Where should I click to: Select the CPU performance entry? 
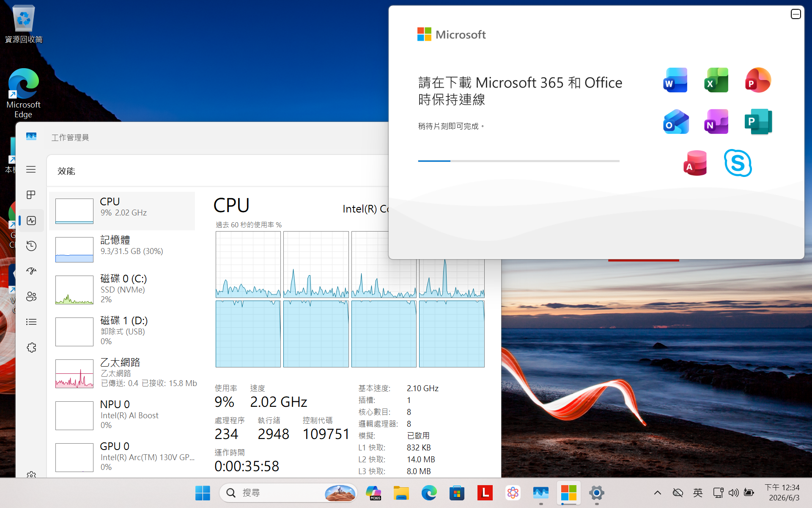(122, 211)
